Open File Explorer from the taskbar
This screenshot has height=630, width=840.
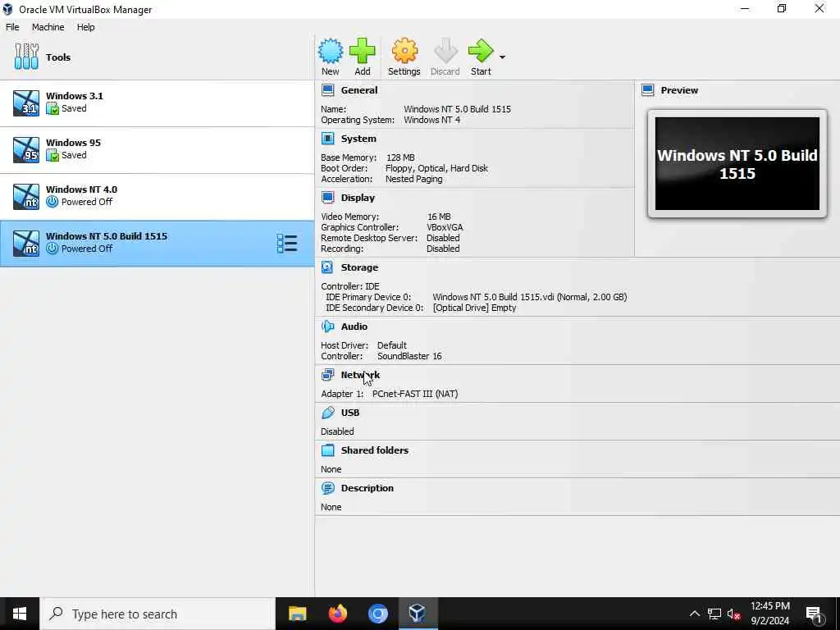tap(297, 614)
